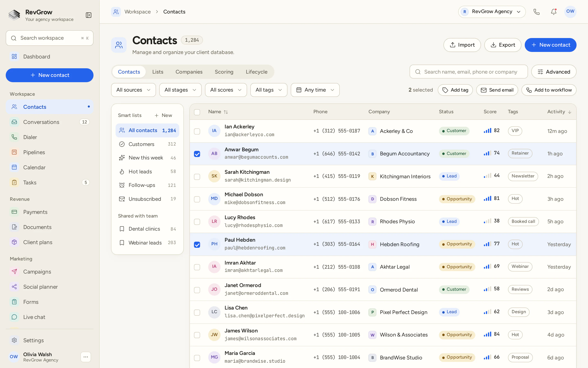Open the Calendar sidebar item

point(50,167)
